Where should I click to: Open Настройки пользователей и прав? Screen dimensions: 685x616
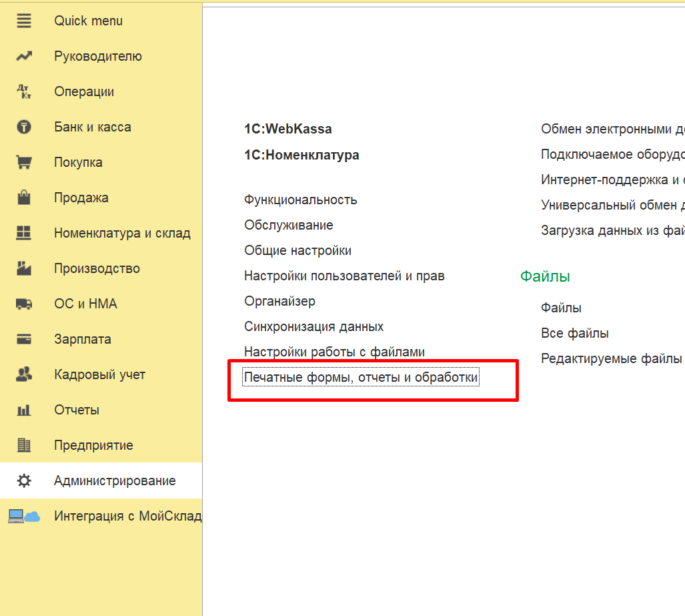pyautogui.click(x=344, y=276)
